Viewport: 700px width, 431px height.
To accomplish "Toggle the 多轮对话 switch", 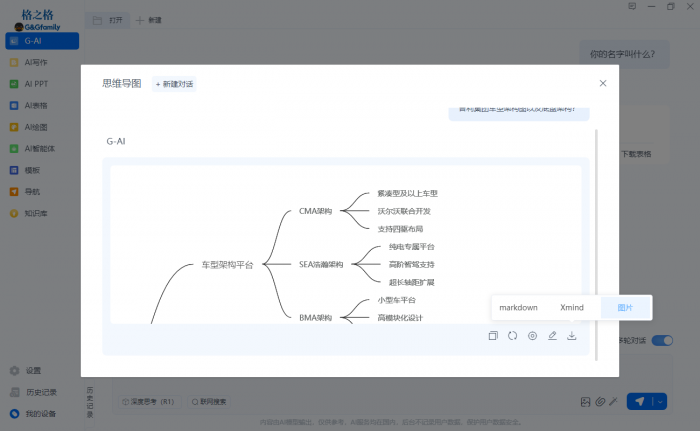I will pos(662,340).
